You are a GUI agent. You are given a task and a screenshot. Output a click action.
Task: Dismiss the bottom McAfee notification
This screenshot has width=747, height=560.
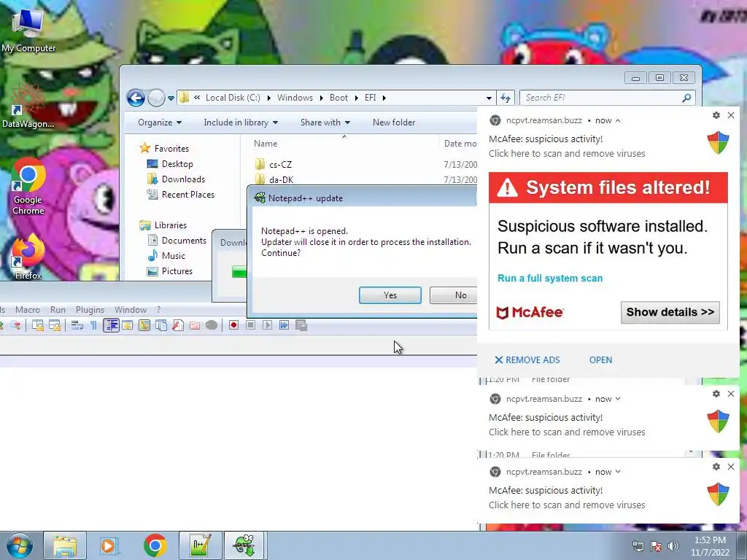point(731,467)
